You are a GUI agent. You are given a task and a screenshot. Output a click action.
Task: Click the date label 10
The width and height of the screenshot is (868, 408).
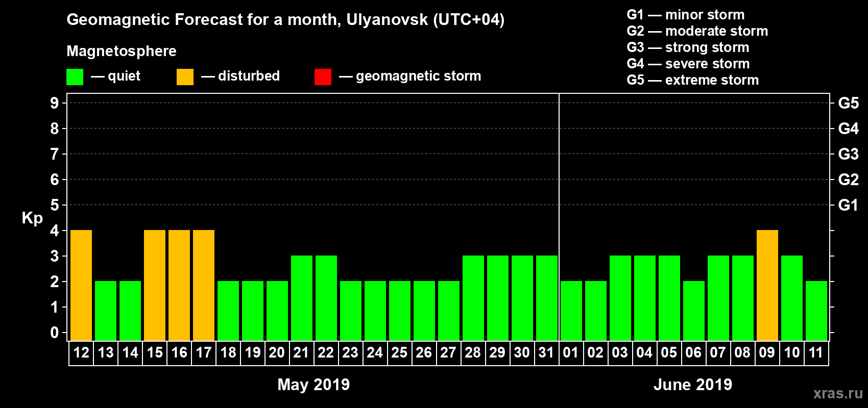(792, 352)
